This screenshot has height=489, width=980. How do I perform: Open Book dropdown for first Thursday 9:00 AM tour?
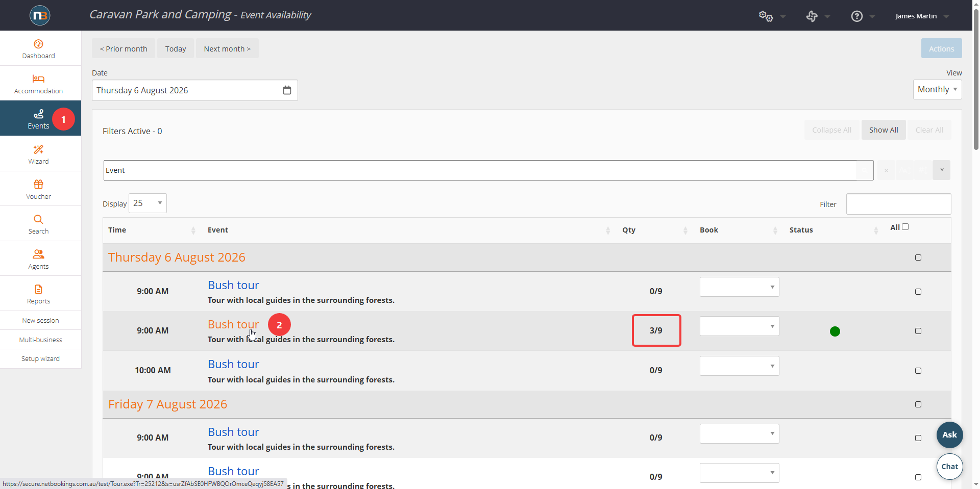(739, 287)
